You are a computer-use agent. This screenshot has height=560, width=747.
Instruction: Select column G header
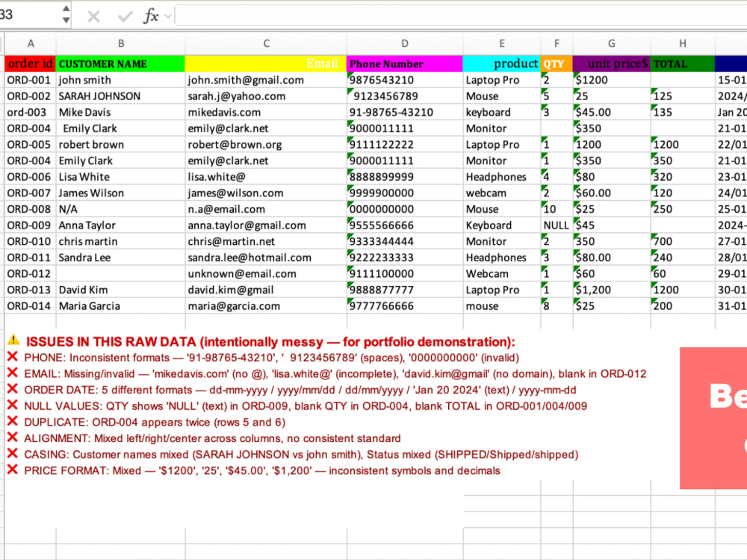pyautogui.click(x=612, y=43)
